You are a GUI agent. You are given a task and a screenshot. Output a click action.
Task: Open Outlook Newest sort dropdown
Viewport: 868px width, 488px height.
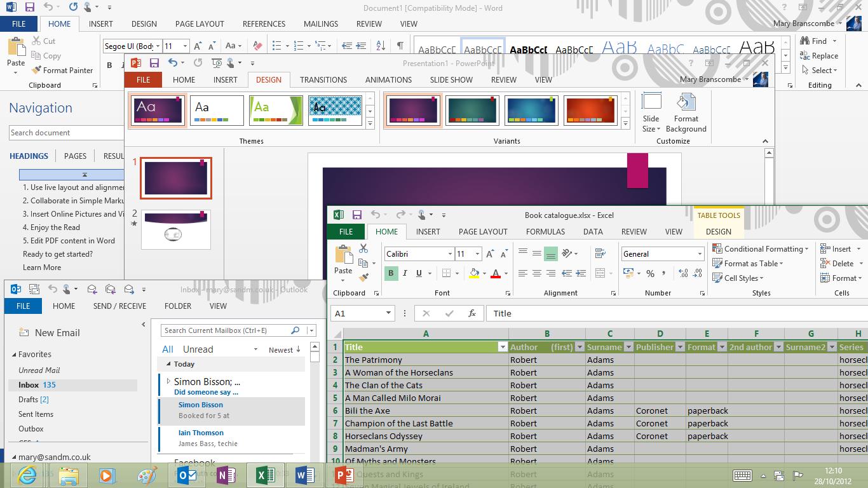point(284,349)
